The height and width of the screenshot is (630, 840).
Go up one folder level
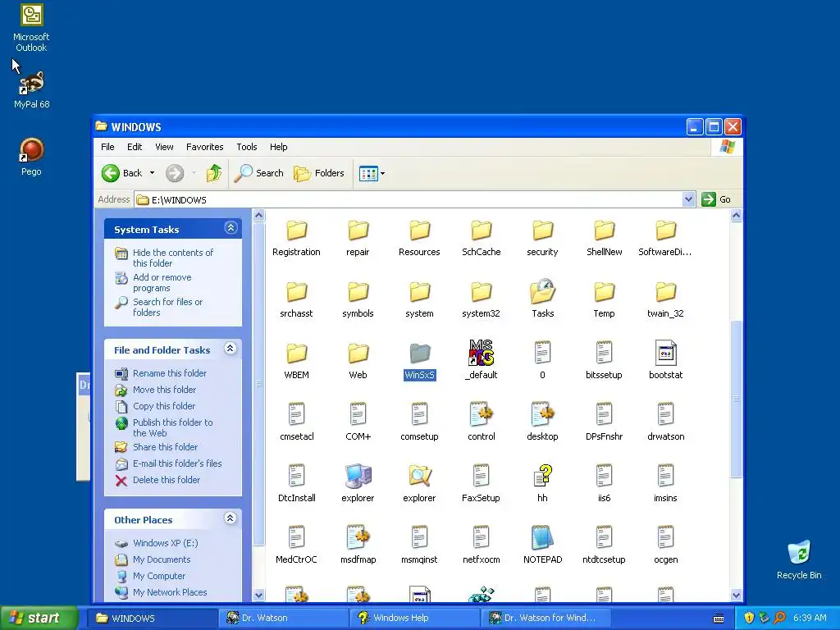[x=214, y=173]
